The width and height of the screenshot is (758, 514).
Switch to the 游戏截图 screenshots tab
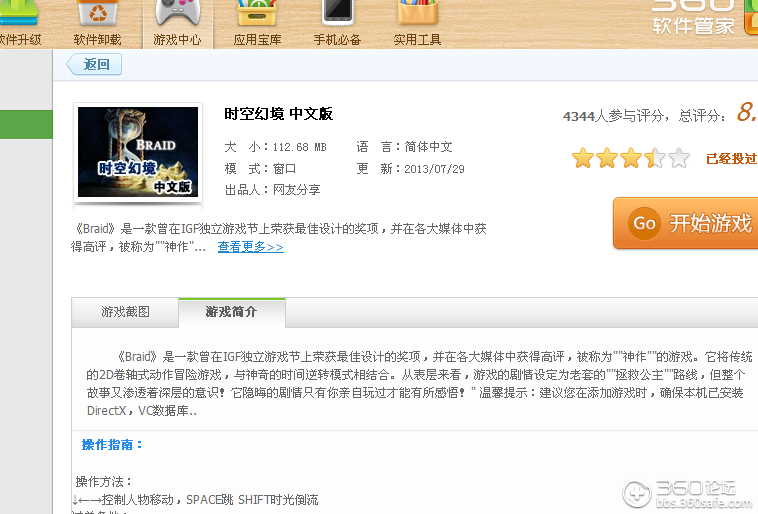coord(125,312)
